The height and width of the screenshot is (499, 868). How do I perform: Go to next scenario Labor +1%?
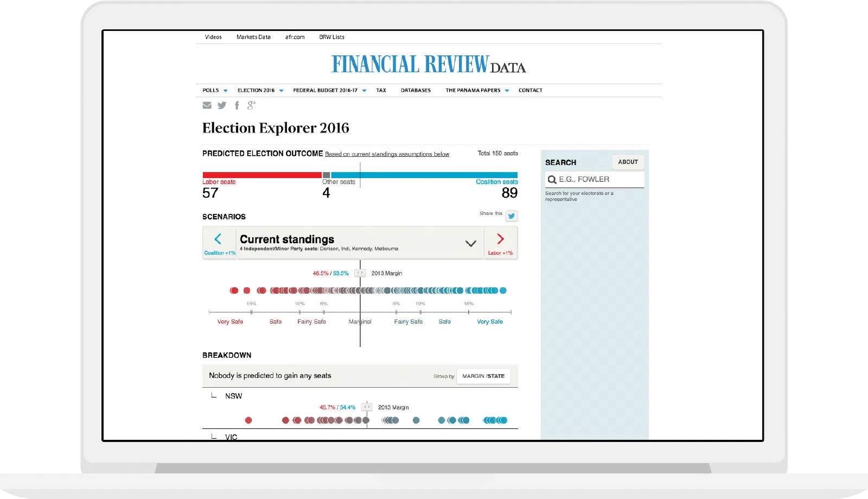(500, 243)
